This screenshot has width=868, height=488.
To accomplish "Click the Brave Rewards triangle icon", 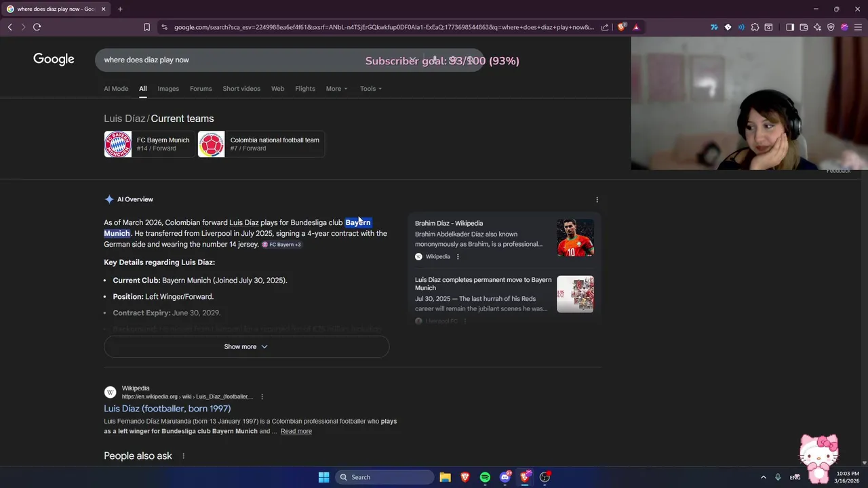I will point(636,27).
